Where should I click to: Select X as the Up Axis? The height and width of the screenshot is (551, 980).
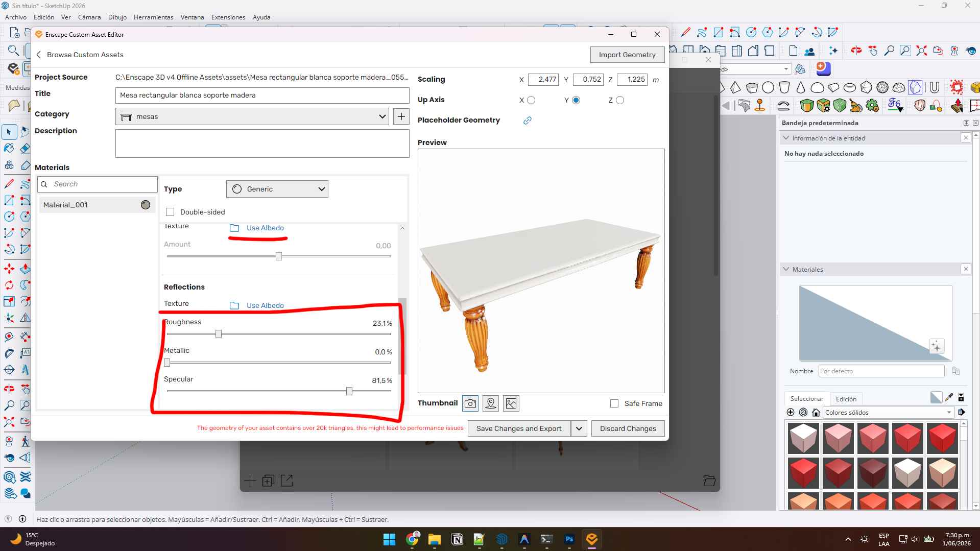point(531,100)
